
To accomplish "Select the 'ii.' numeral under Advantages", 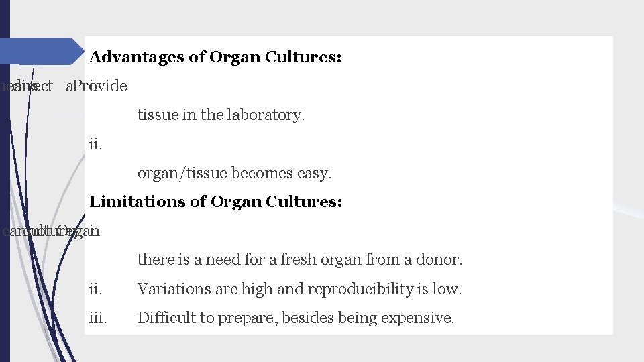I will point(95,144).
